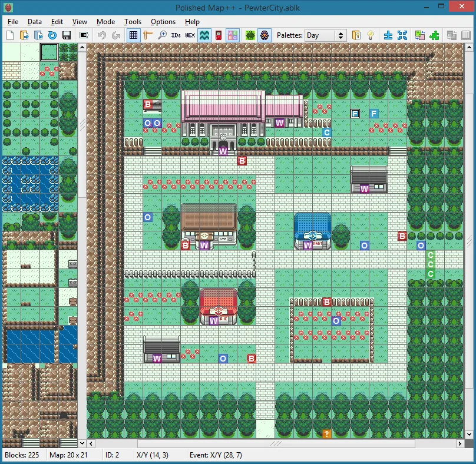
Task: Open the View menu
Action: 80,22
